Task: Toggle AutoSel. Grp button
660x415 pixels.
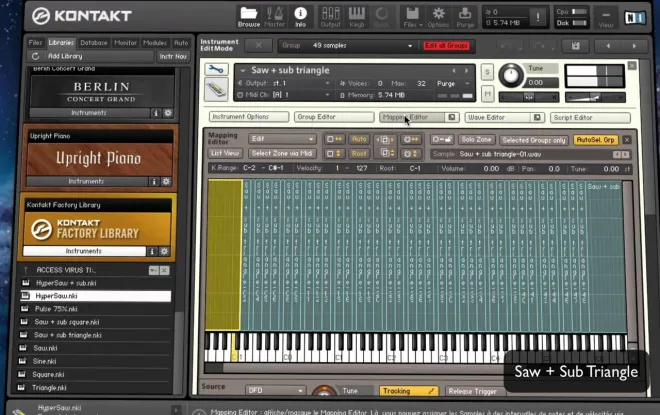Action: pos(595,140)
